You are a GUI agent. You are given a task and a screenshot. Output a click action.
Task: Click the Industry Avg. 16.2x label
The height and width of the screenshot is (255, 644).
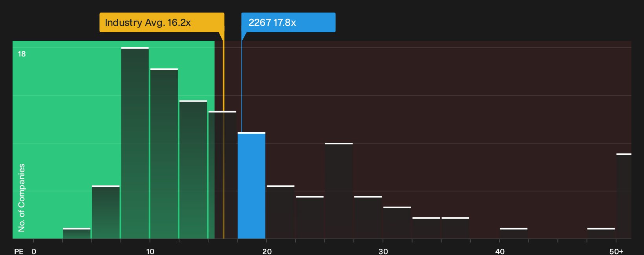click(x=162, y=22)
